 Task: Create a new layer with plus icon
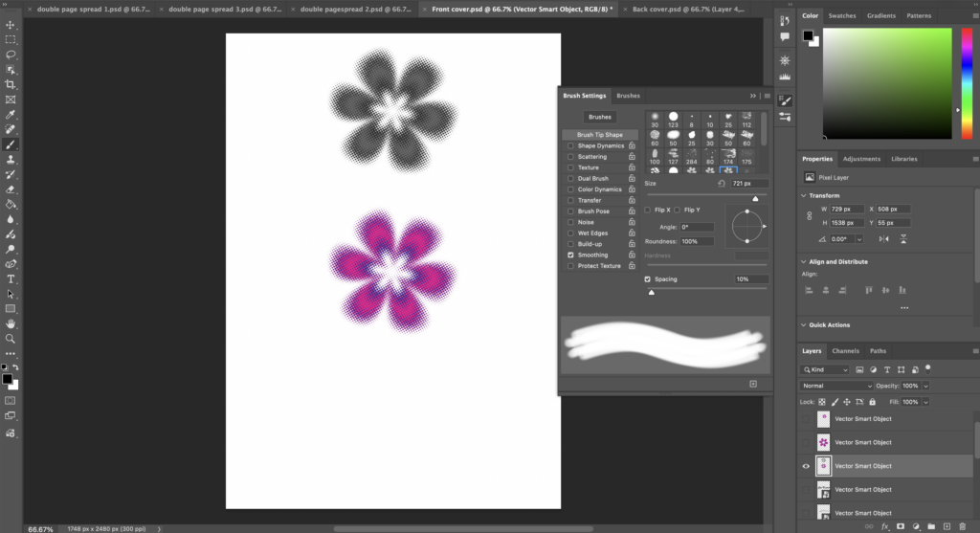[x=947, y=526]
